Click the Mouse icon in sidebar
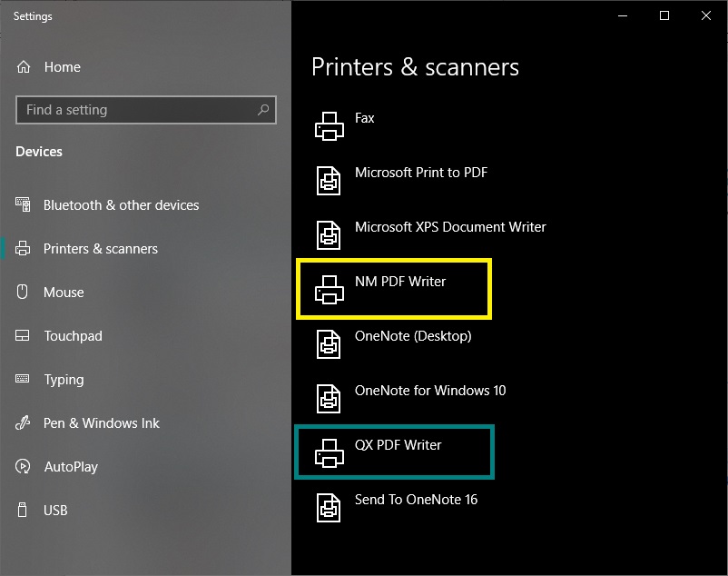The width and height of the screenshot is (728, 576). (x=23, y=292)
